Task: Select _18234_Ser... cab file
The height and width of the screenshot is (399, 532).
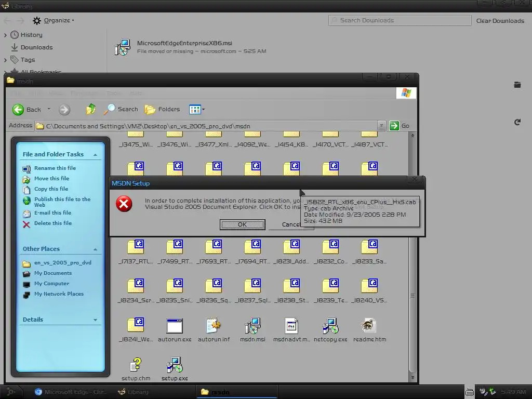Action: coord(136,286)
